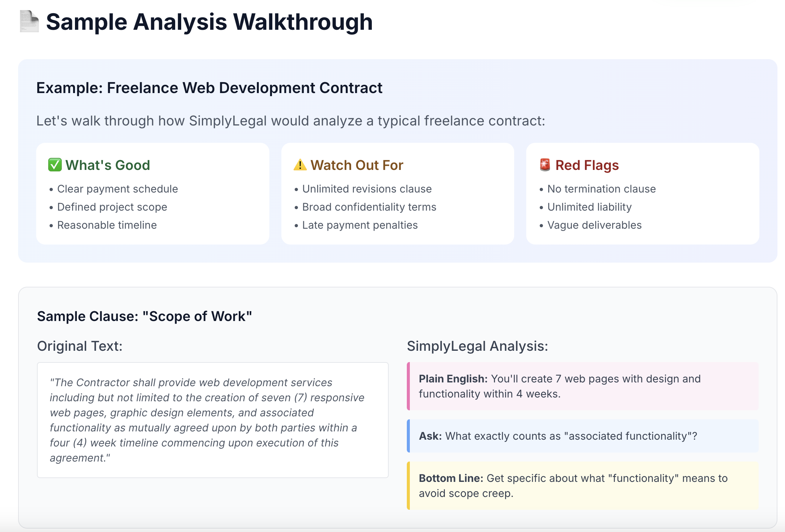Image resolution: width=785 pixels, height=532 pixels.
Task: Click the yellow warning triangle icon
Action: [300, 165]
